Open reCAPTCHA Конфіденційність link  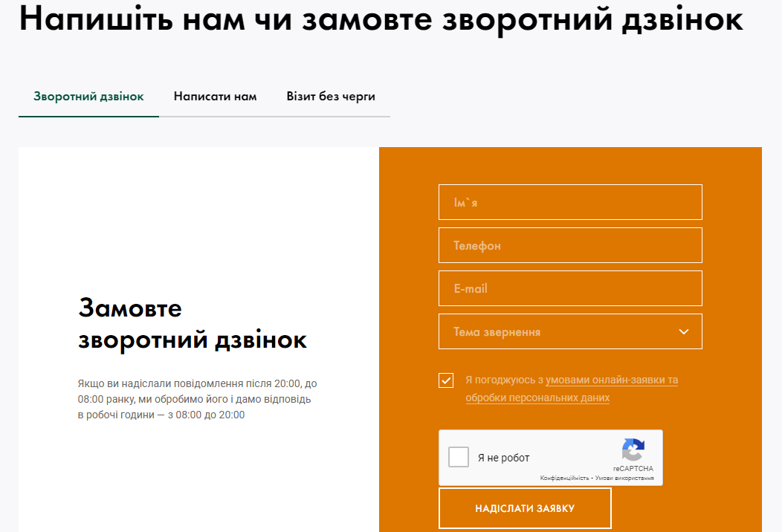[565, 478]
